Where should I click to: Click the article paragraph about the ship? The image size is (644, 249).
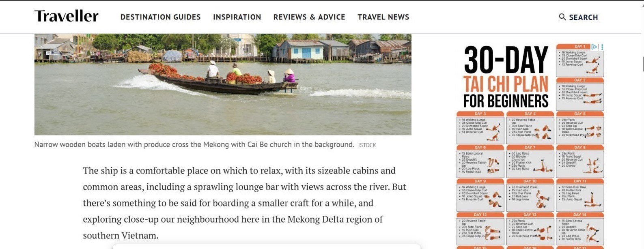tap(245, 203)
